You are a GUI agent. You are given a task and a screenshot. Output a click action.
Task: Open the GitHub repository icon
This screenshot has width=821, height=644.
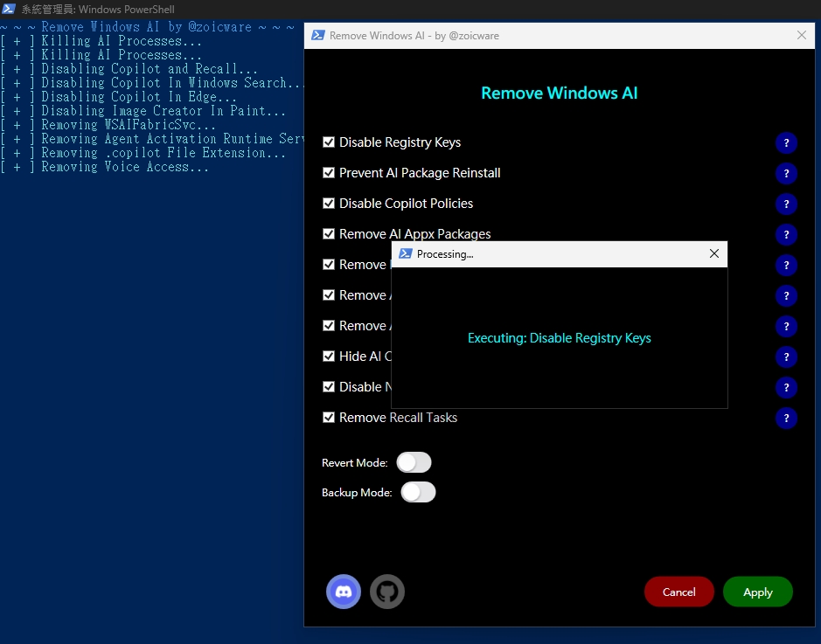click(x=387, y=592)
